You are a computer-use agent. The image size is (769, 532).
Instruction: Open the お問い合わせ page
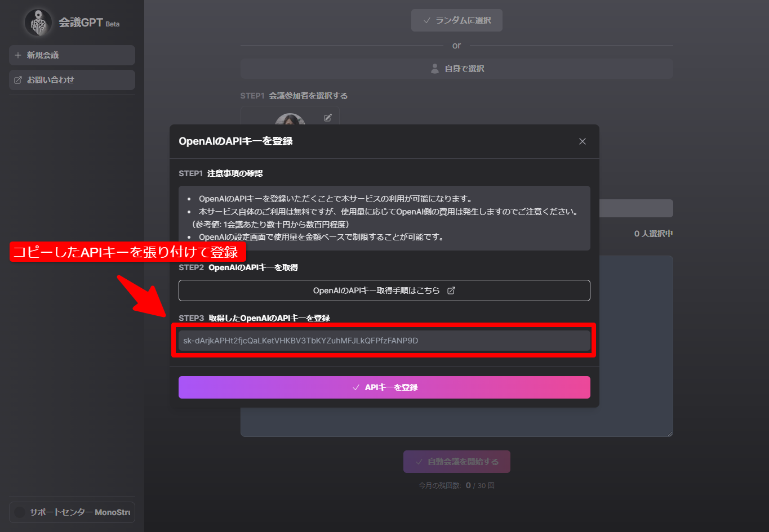(72, 80)
